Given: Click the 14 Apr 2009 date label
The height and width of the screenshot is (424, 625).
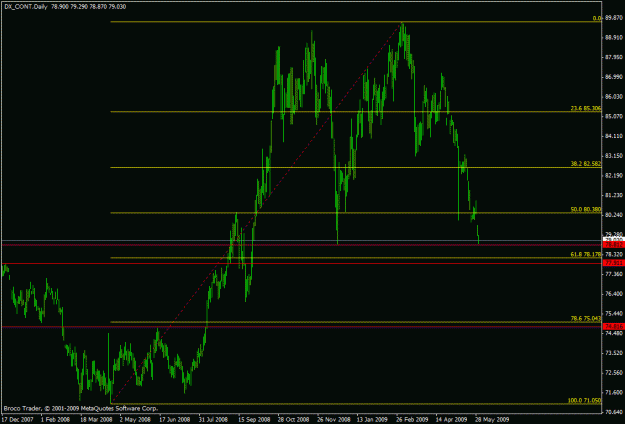Looking at the screenshot, I should tap(451, 420).
